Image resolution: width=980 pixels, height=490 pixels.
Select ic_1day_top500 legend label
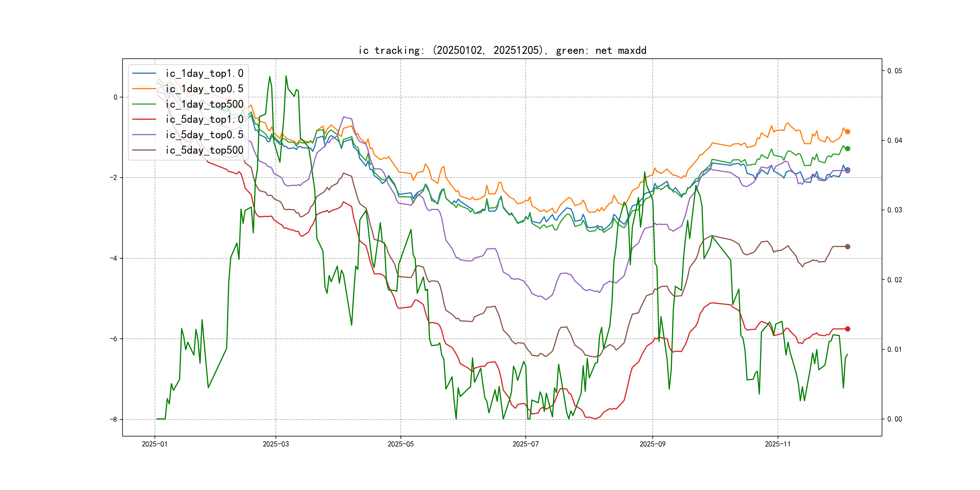tap(204, 104)
